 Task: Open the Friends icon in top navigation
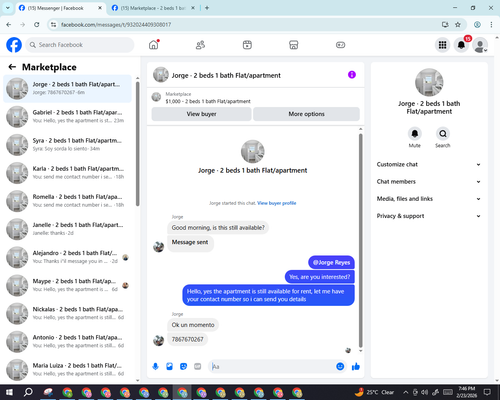point(200,45)
